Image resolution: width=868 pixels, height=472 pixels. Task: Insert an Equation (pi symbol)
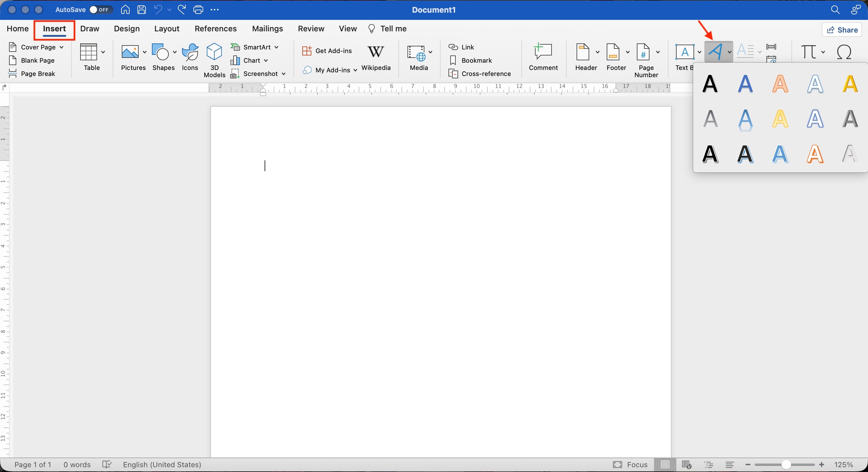[x=809, y=52]
